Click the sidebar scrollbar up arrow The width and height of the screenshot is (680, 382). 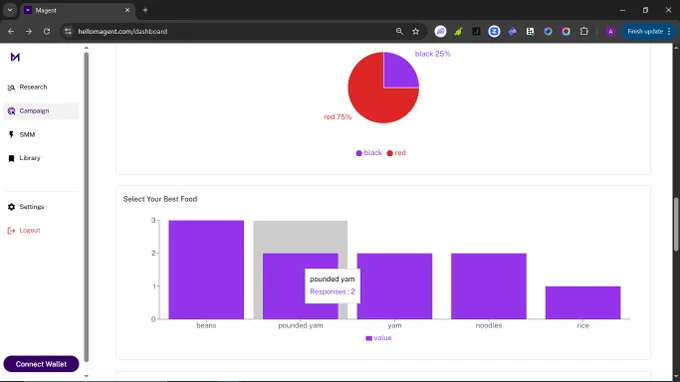pyautogui.click(x=86, y=48)
